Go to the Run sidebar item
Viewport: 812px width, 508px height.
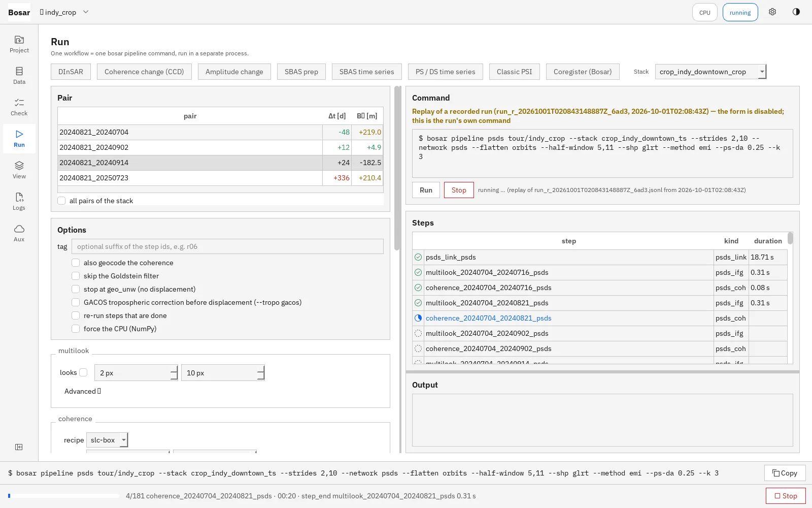coord(19,139)
